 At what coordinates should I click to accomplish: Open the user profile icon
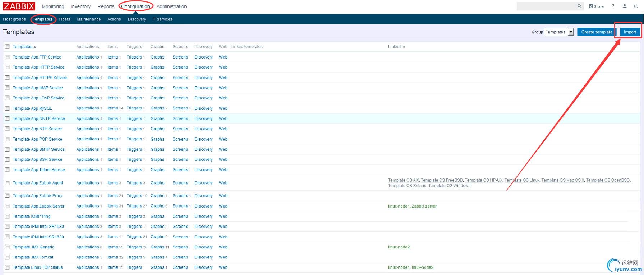click(625, 6)
